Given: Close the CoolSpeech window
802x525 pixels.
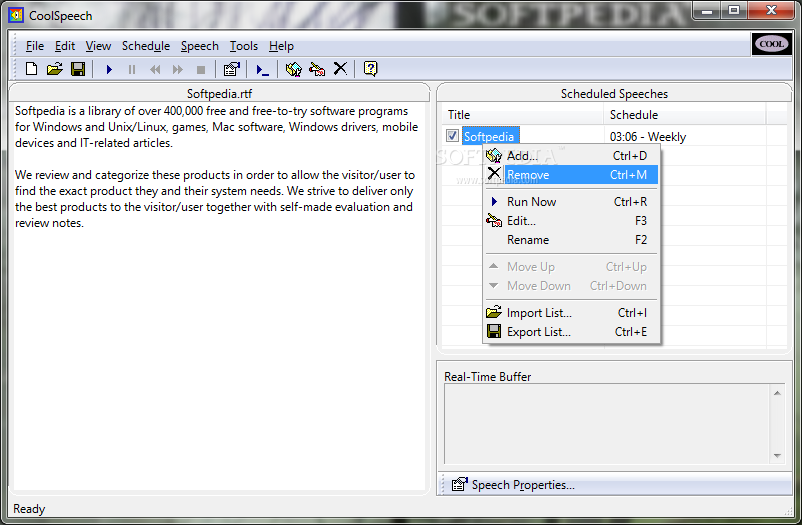Looking at the screenshot, I should pos(771,11).
